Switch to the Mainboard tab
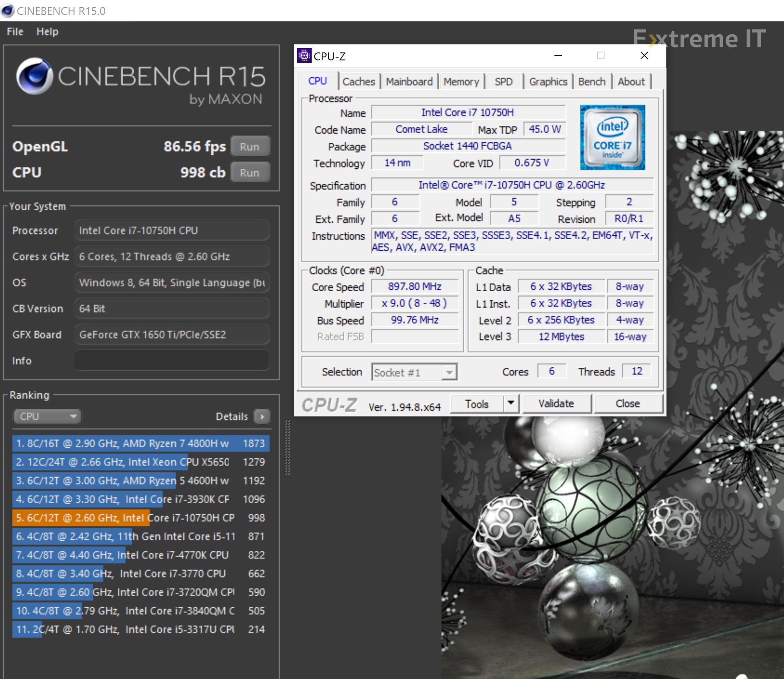 (409, 82)
